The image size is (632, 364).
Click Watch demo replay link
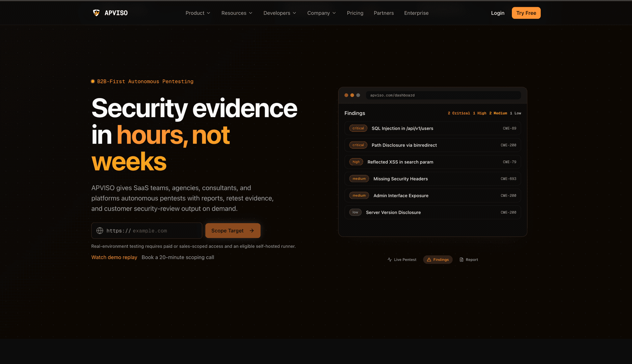click(x=114, y=257)
